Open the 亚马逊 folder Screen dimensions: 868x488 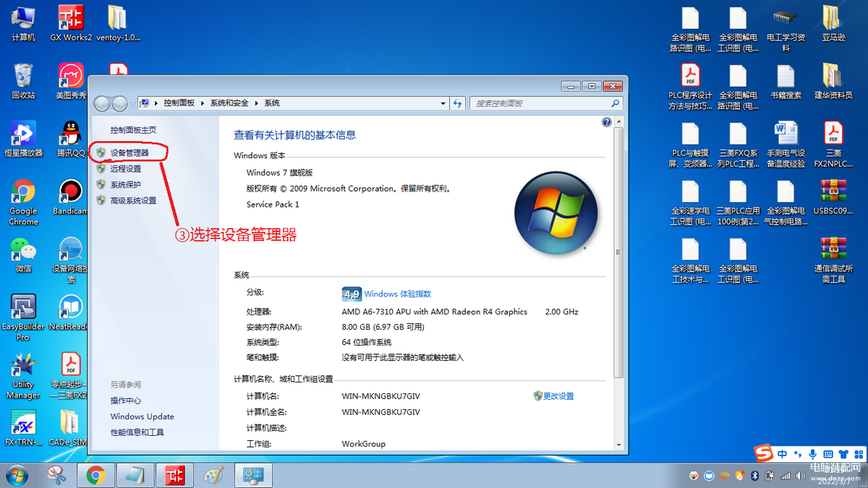click(x=833, y=23)
